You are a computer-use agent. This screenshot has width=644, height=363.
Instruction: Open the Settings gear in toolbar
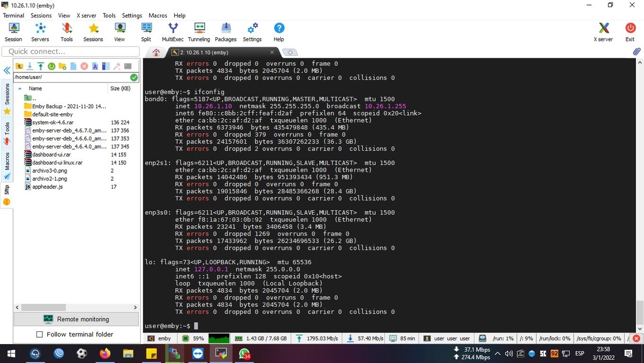252,32
